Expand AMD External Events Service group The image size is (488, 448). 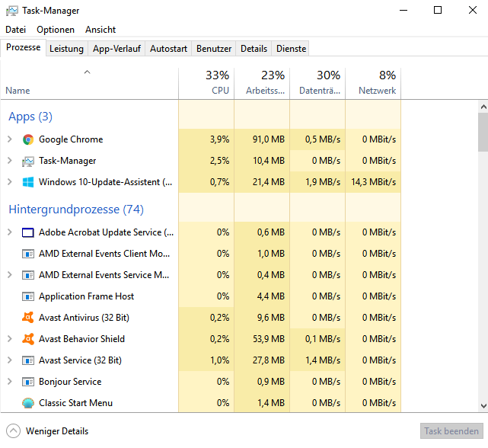point(10,275)
